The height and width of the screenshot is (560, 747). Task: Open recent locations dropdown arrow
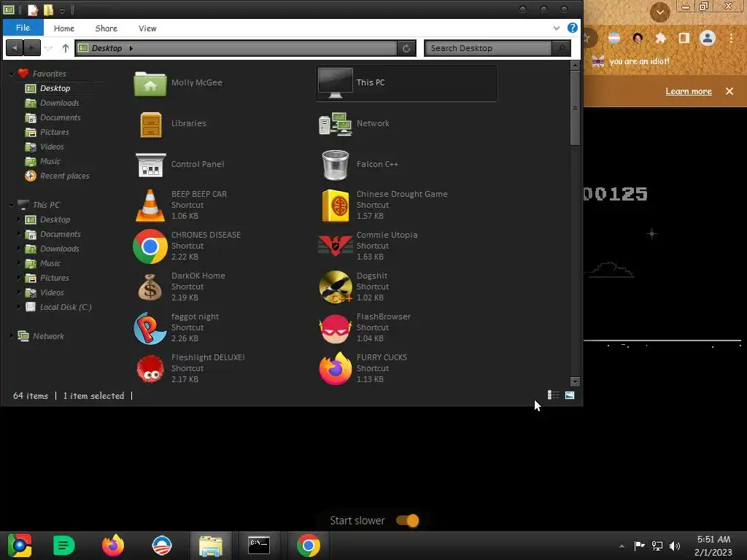48,49
